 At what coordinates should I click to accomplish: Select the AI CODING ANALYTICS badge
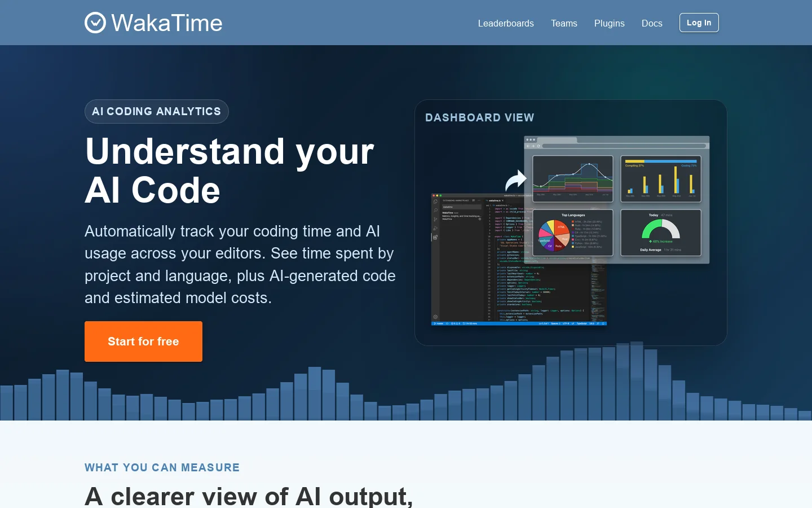pos(157,111)
